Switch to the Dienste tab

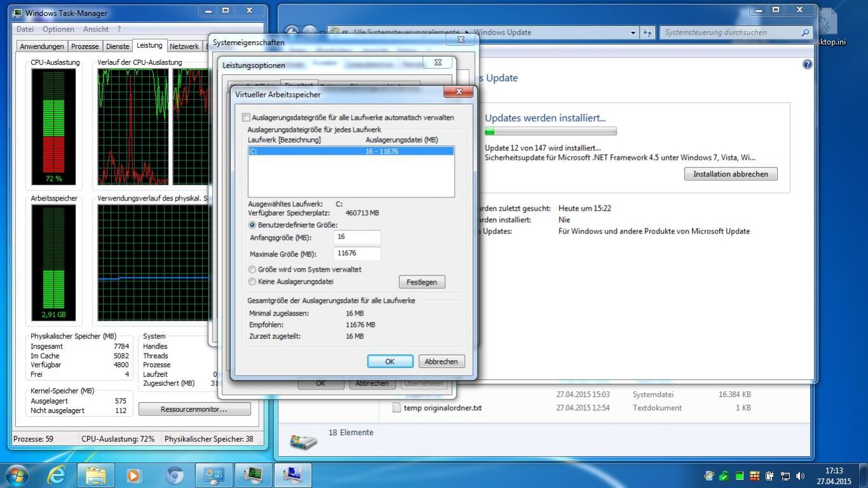point(118,46)
